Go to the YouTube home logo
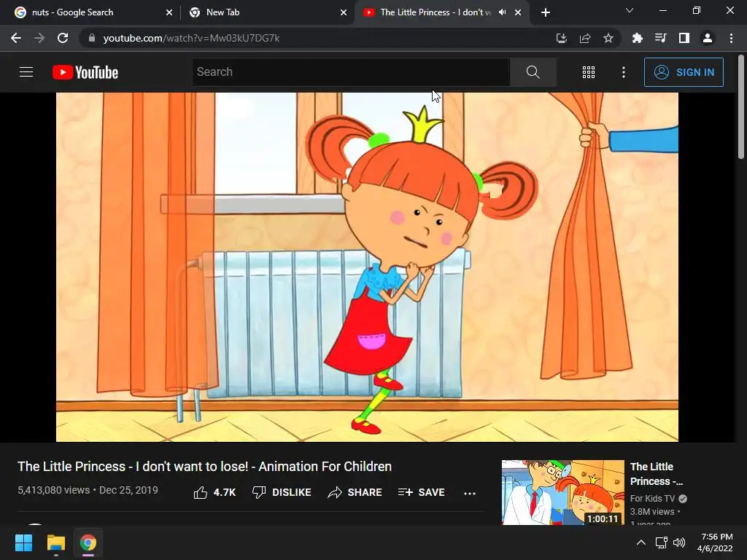Screen dimensions: 747x560 point(85,72)
